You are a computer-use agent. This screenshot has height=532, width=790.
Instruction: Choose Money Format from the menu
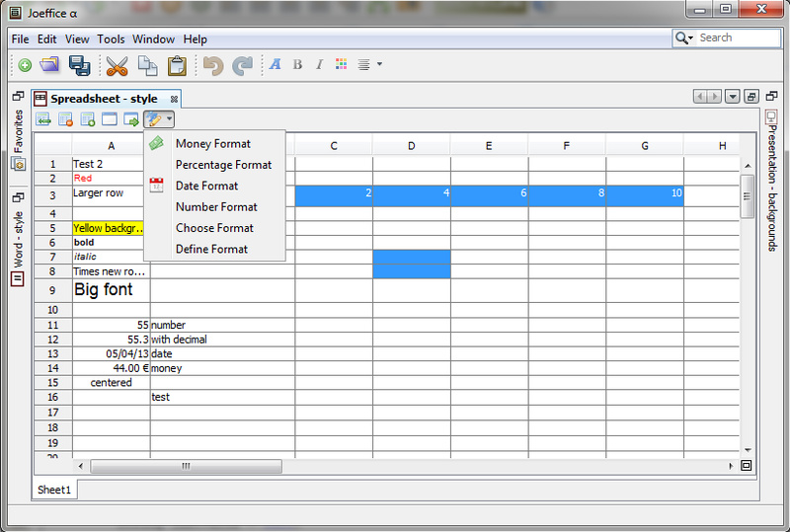(x=213, y=144)
